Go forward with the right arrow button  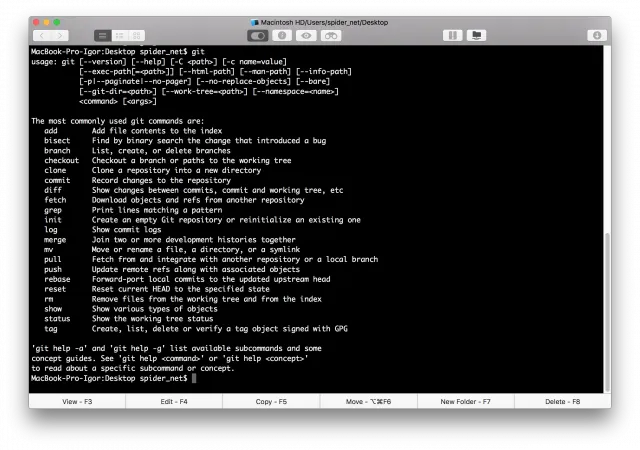pos(60,36)
